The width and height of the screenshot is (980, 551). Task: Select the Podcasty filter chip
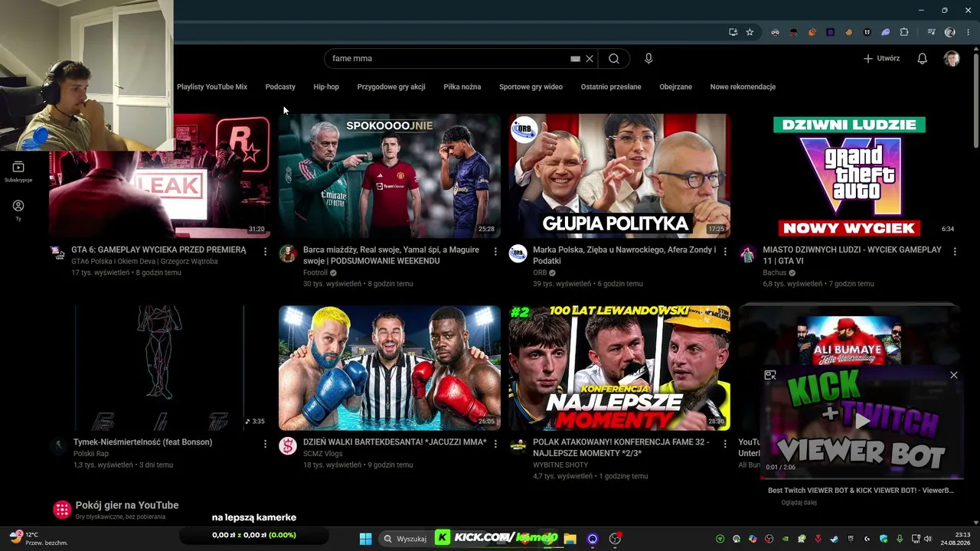tap(280, 86)
